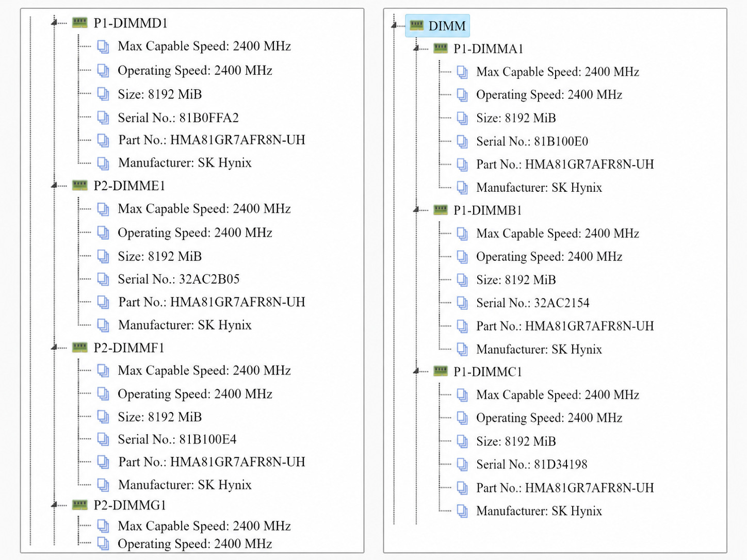The width and height of the screenshot is (747, 560).
Task: Select P1-DIMMC1 Size: 8192 MiB entry
Action: [x=516, y=441]
